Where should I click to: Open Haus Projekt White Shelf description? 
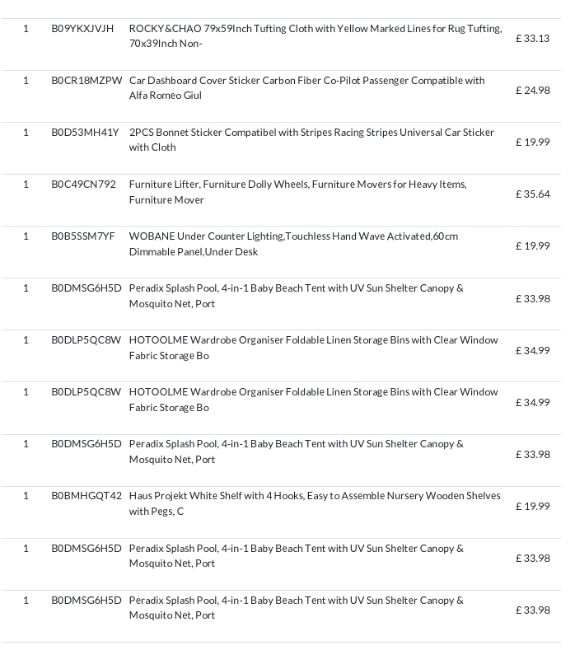click(x=315, y=503)
